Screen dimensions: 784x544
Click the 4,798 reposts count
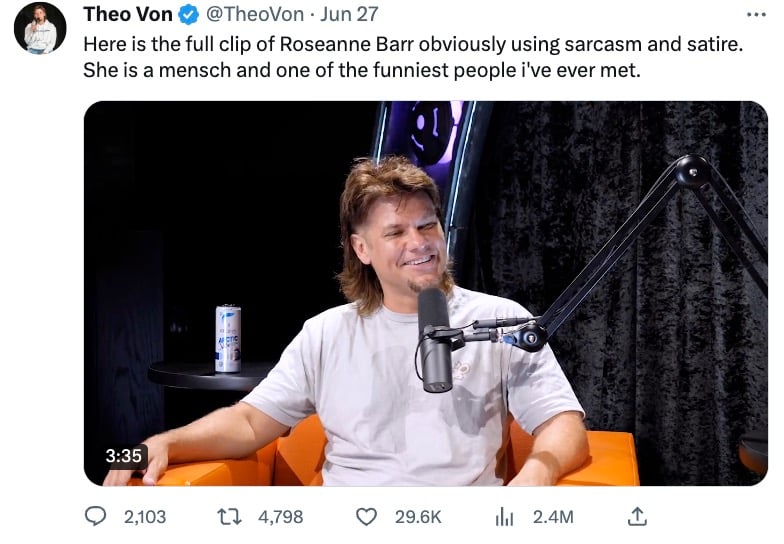[280, 516]
